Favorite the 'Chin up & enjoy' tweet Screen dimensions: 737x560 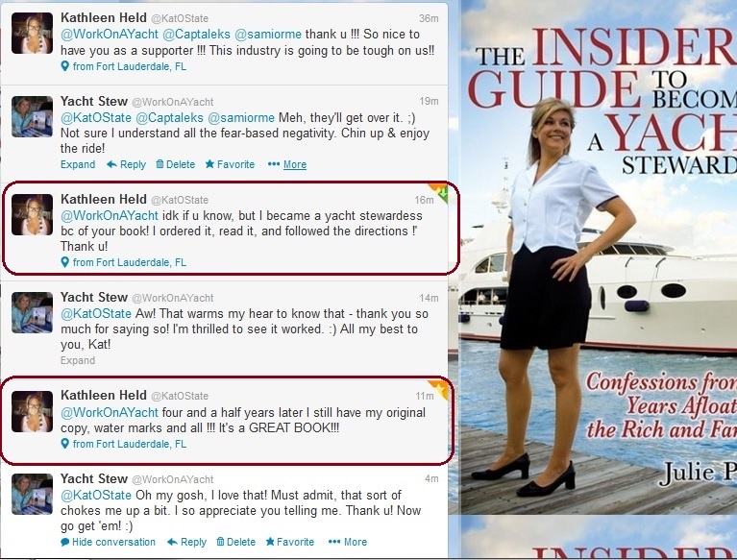pos(230,164)
